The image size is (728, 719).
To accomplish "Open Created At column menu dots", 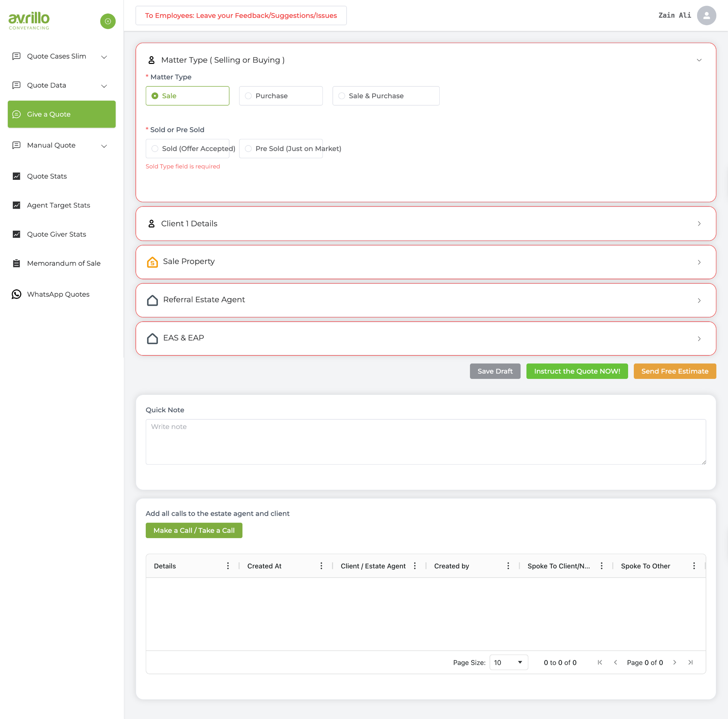I will (x=321, y=565).
